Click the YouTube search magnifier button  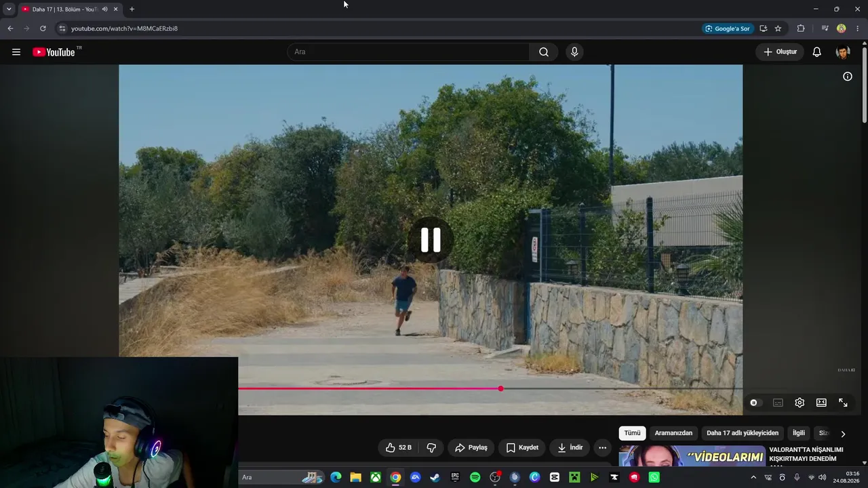tap(544, 52)
